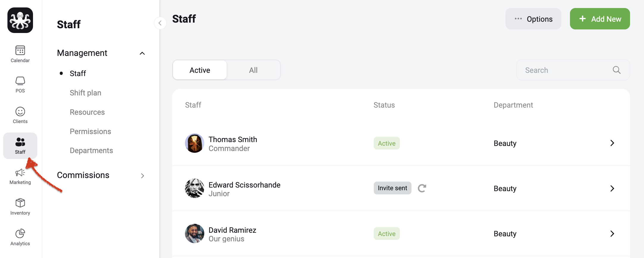Select the Active tab
This screenshot has width=644, height=258.
pos(200,70)
